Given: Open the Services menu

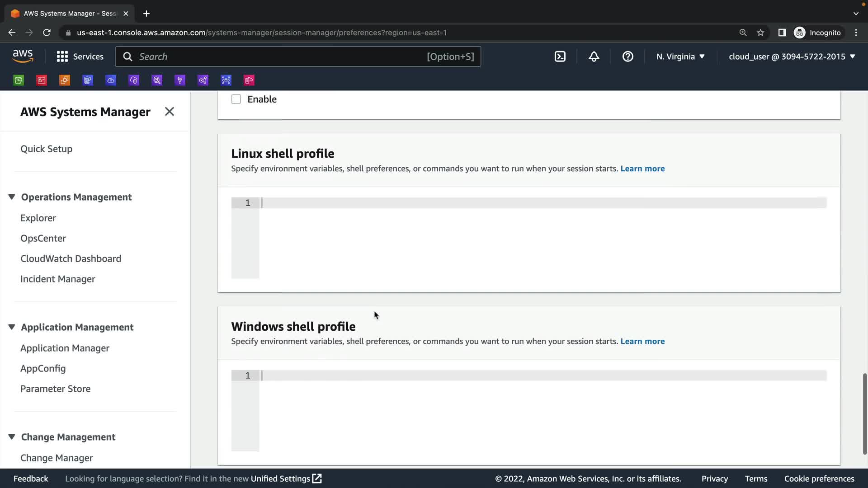Looking at the screenshot, I should [x=80, y=56].
